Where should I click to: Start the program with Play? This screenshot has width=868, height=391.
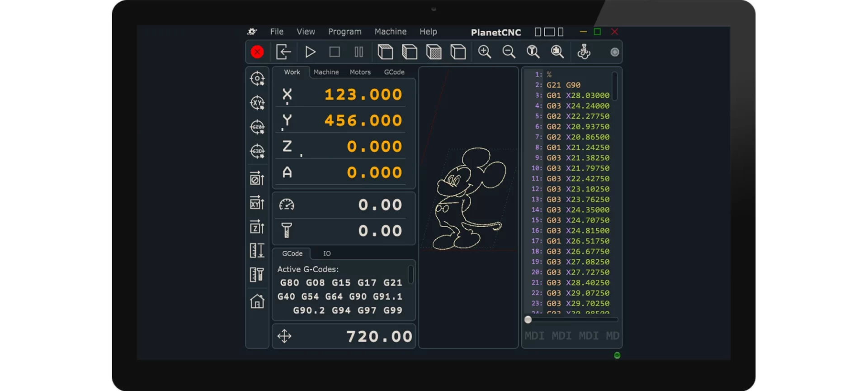point(310,52)
